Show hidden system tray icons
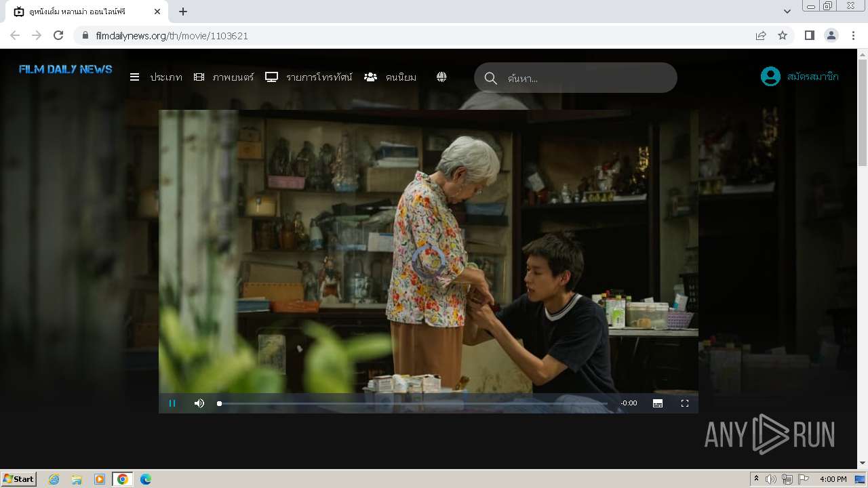This screenshot has height=488, width=868. (x=756, y=479)
